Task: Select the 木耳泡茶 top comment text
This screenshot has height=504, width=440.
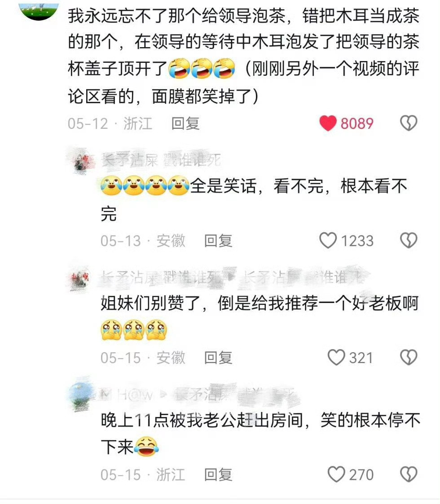Action: click(243, 56)
